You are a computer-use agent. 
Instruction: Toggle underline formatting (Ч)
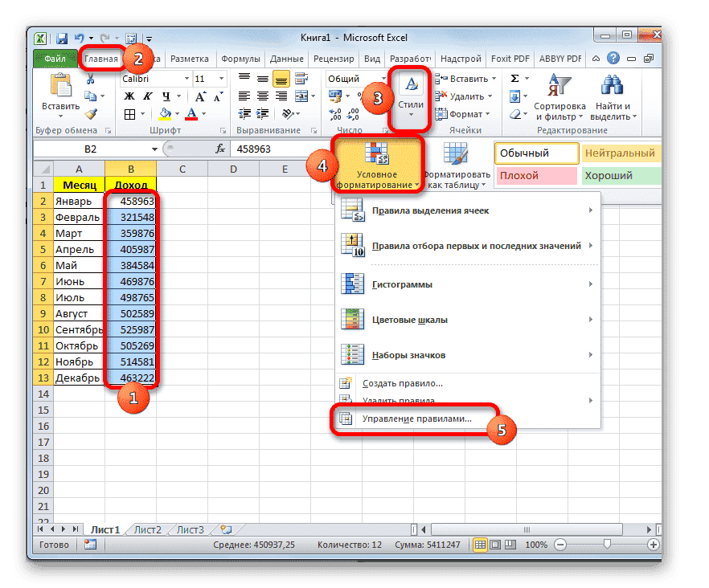(x=166, y=95)
